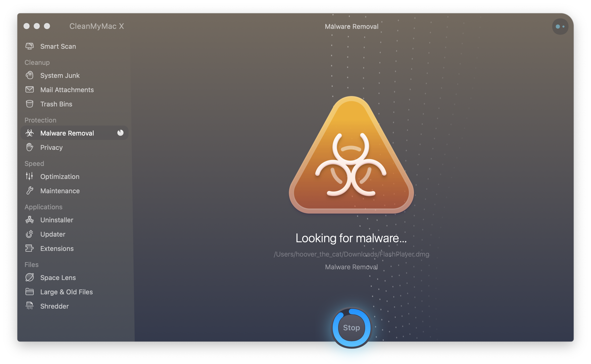Click the Smart Scan monitor icon

point(30,46)
